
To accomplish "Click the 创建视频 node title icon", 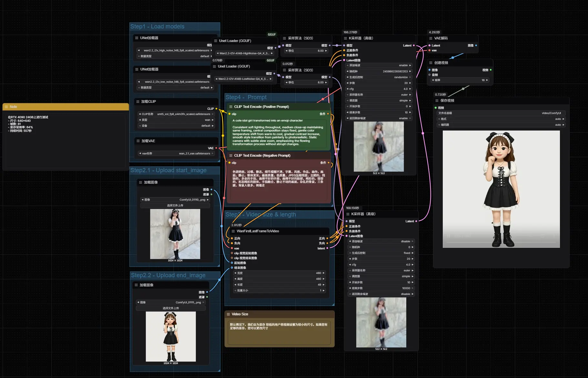I will tap(431, 63).
